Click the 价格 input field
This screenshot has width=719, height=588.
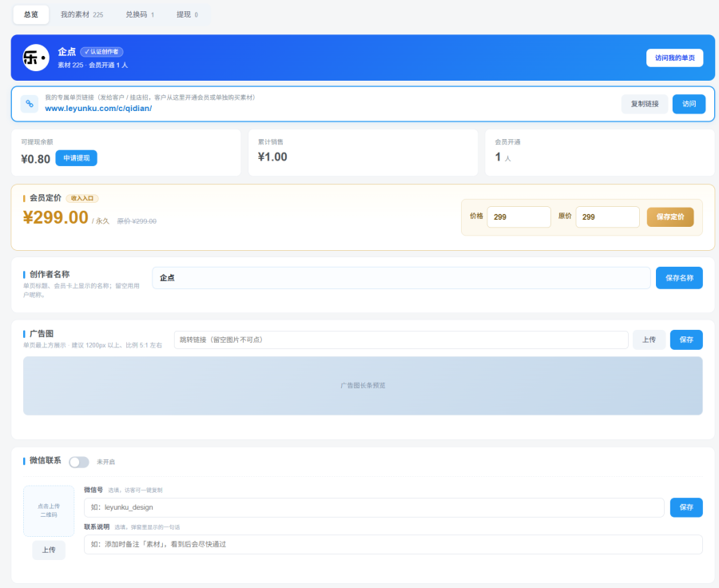click(x=518, y=217)
